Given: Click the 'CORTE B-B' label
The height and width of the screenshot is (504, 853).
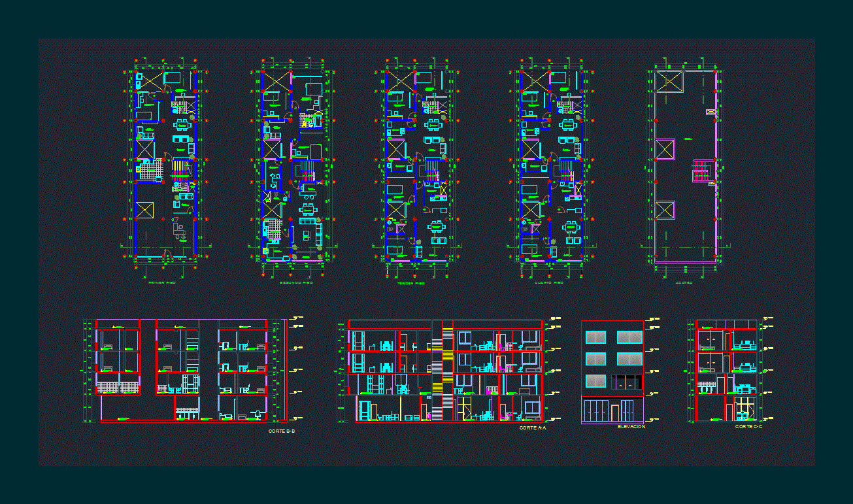Looking at the screenshot, I should [282, 431].
